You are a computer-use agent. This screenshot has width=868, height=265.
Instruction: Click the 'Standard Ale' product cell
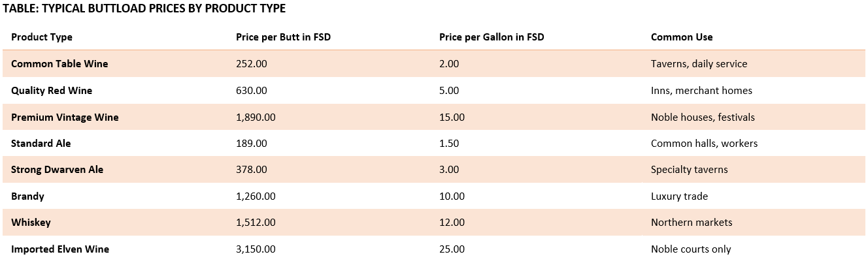(x=41, y=144)
